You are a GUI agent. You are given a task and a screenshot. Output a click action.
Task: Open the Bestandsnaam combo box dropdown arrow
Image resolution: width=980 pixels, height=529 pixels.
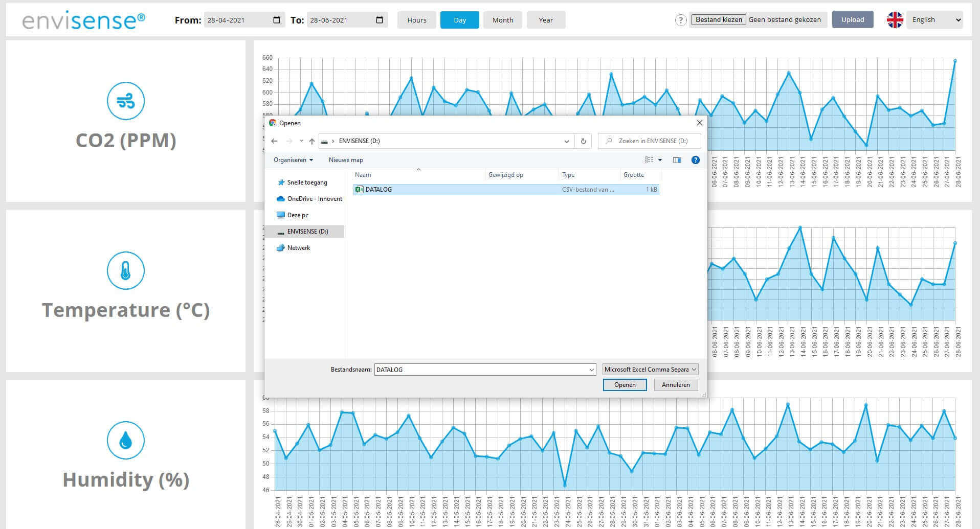click(592, 370)
